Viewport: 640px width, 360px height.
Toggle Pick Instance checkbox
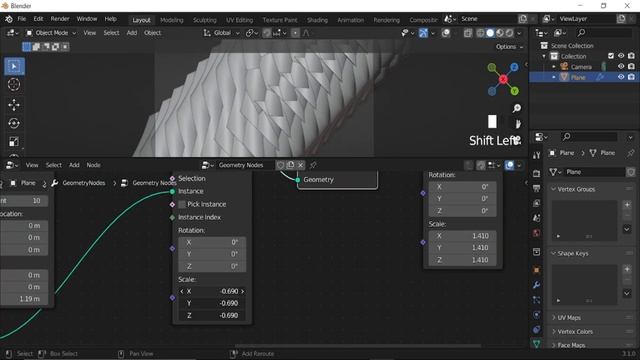182,204
